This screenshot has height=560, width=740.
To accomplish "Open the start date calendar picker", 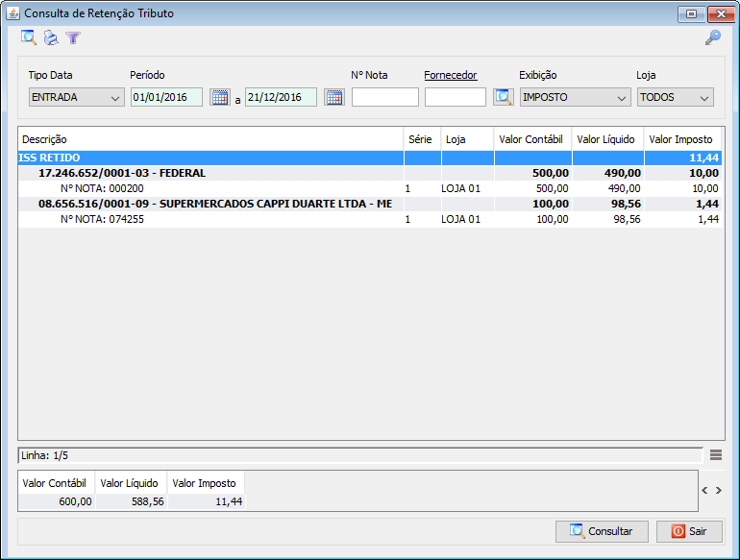I will (219, 97).
